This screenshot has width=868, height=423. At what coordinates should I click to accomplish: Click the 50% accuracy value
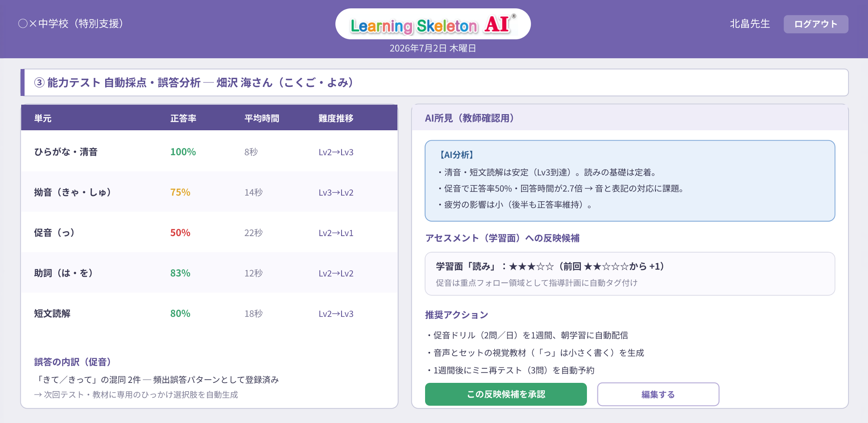coord(180,233)
